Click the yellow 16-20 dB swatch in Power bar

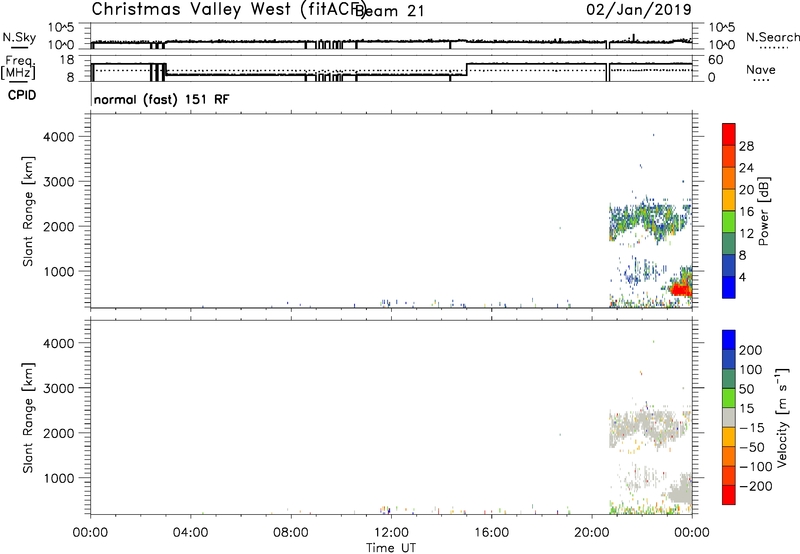729,200
